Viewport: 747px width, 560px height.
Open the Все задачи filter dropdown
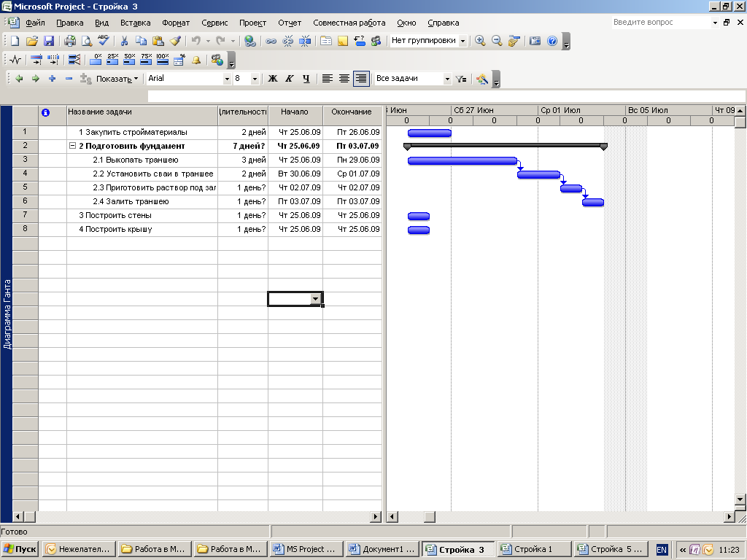447,79
